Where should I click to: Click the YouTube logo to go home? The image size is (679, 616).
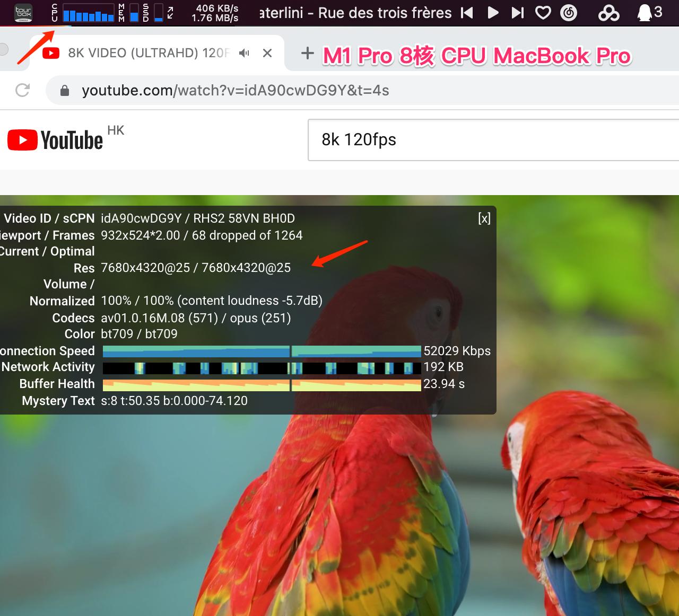pyautogui.click(x=55, y=139)
